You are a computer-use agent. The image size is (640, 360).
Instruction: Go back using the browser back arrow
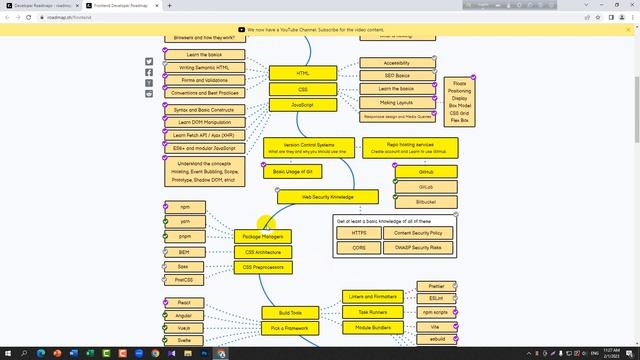7,18
